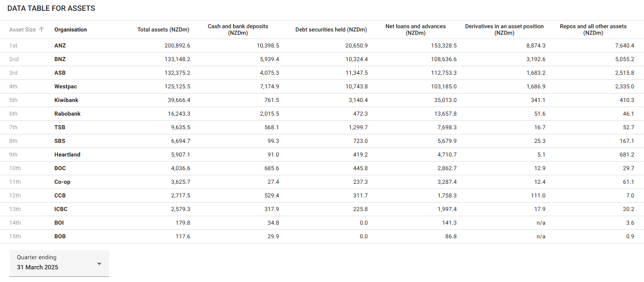Click the Westpac organisation name
This screenshot has height=282, width=644.
[x=65, y=86]
